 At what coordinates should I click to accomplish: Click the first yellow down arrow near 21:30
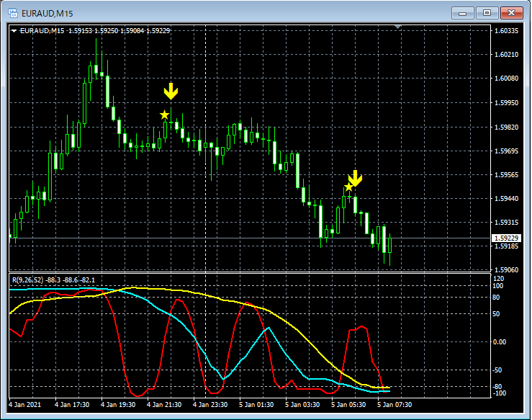click(170, 91)
